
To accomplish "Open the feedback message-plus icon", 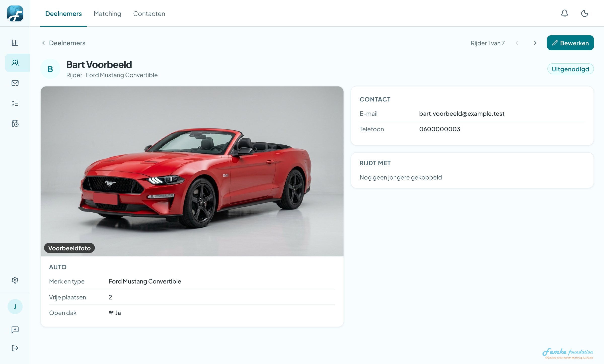I will click(x=15, y=330).
